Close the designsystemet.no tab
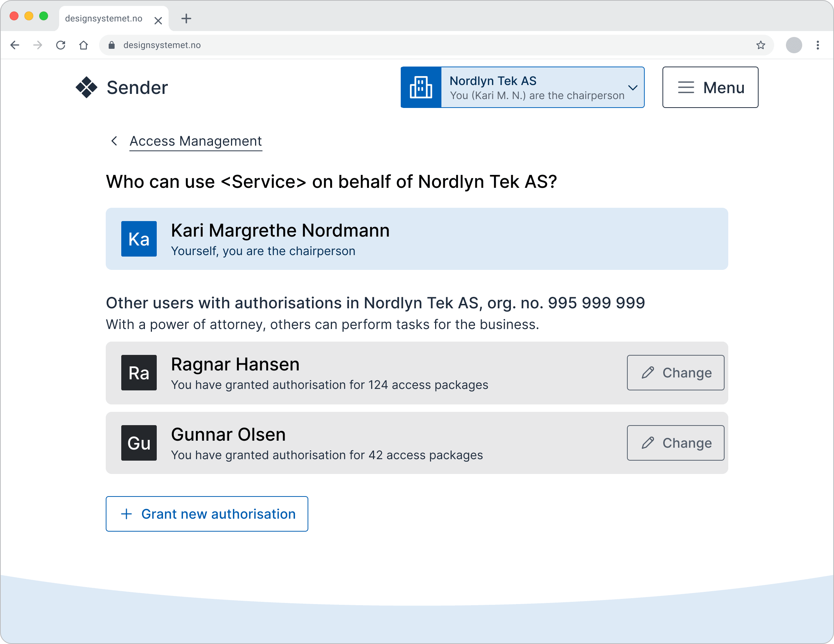Image resolution: width=834 pixels, height=644 pixels. 158,20
